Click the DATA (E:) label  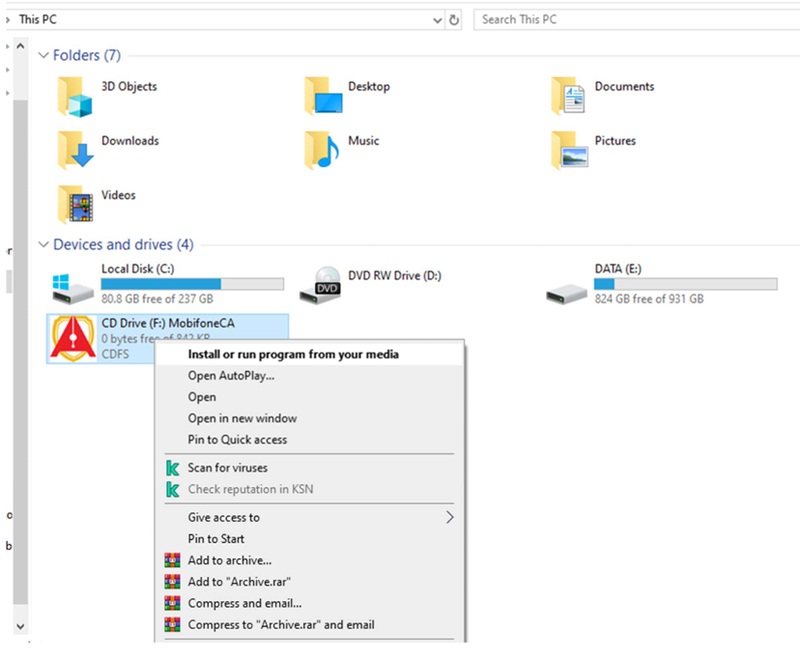coord(618,269)
